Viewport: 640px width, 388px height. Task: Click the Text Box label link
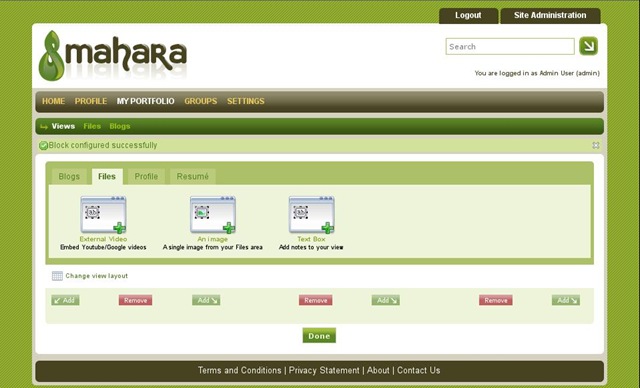coord(311,239)
